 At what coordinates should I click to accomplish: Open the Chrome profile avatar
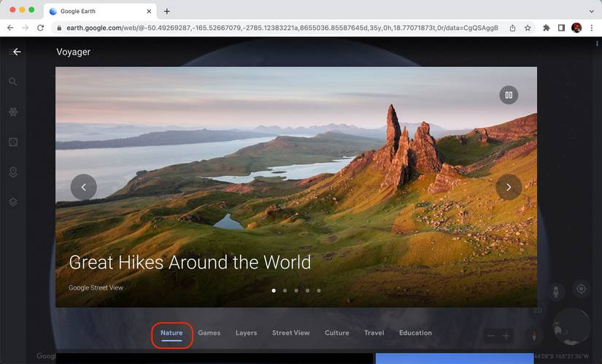(x=576, y=28)
